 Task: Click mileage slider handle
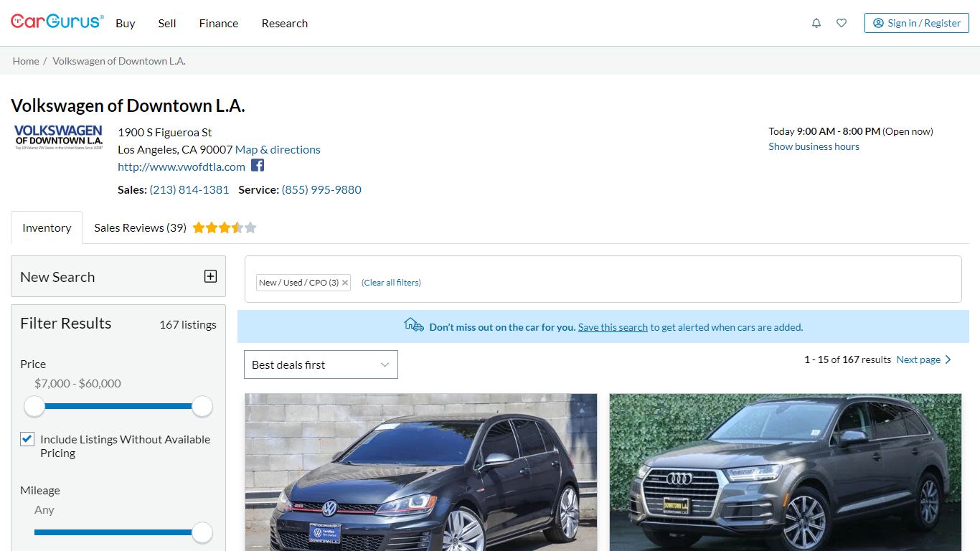tap(202, 532)
